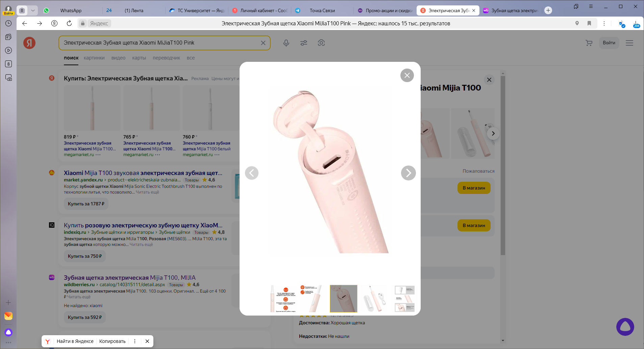Click the bookmark icon in address bar

point(589,23)
